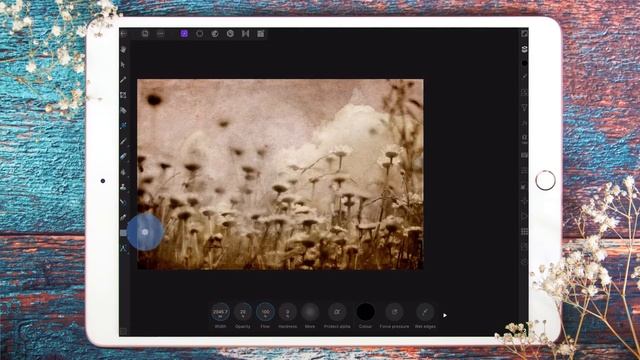
Task: Select the Clone stamp tool
Action: 123,187
